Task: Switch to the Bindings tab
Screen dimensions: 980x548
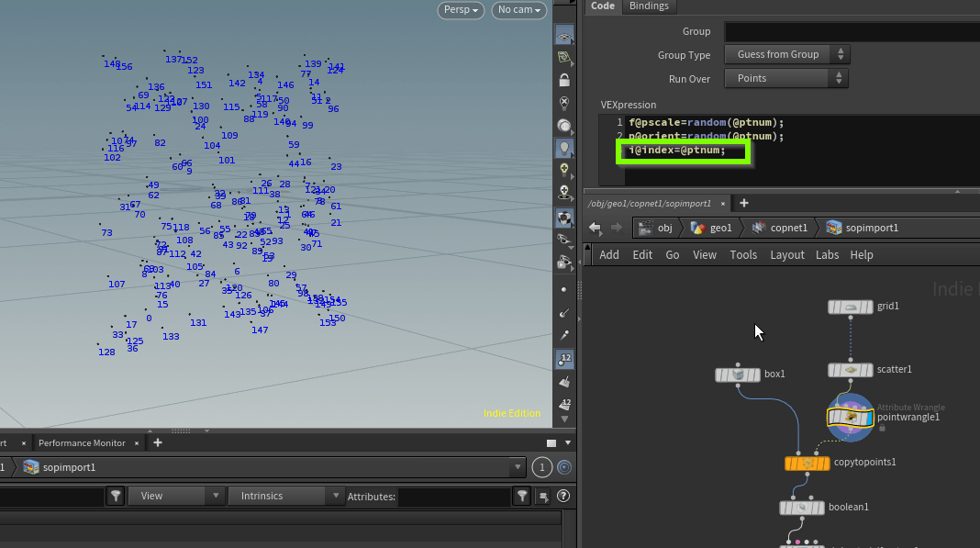Action: point(649,6)
